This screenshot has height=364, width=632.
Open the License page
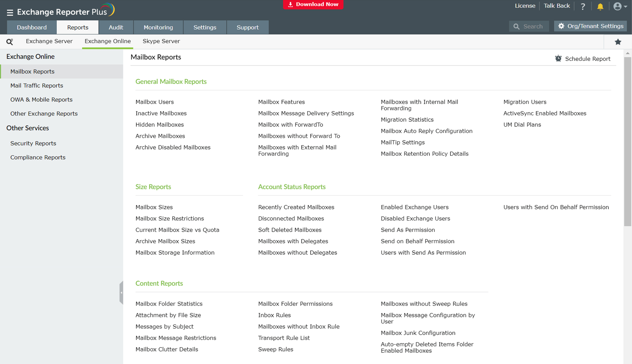point(525,6)
